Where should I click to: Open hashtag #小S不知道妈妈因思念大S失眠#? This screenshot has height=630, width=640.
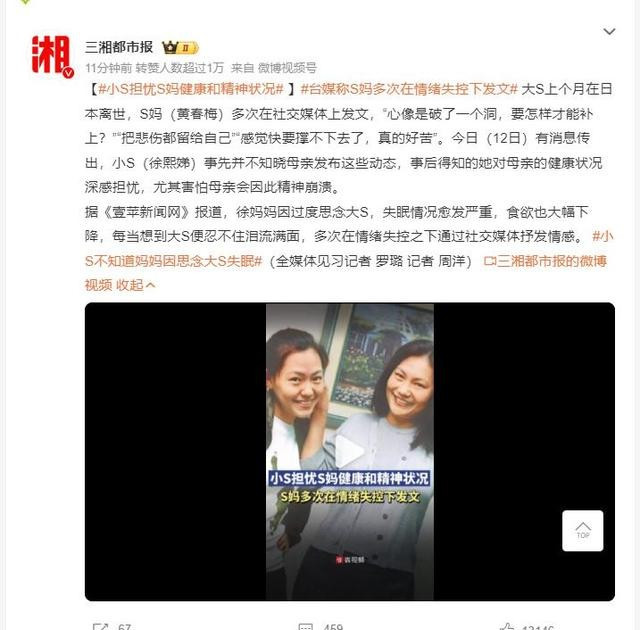click(x=349, y=248)
